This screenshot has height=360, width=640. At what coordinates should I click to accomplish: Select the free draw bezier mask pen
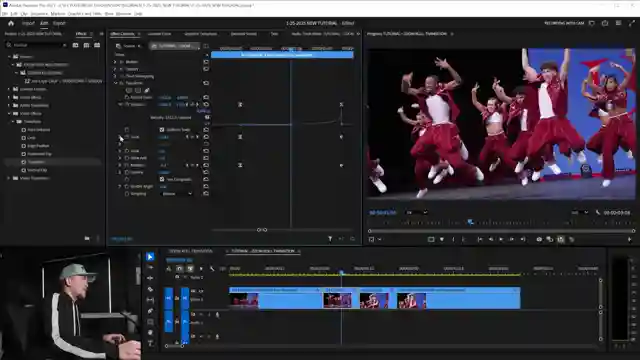(x=147, y=90)
